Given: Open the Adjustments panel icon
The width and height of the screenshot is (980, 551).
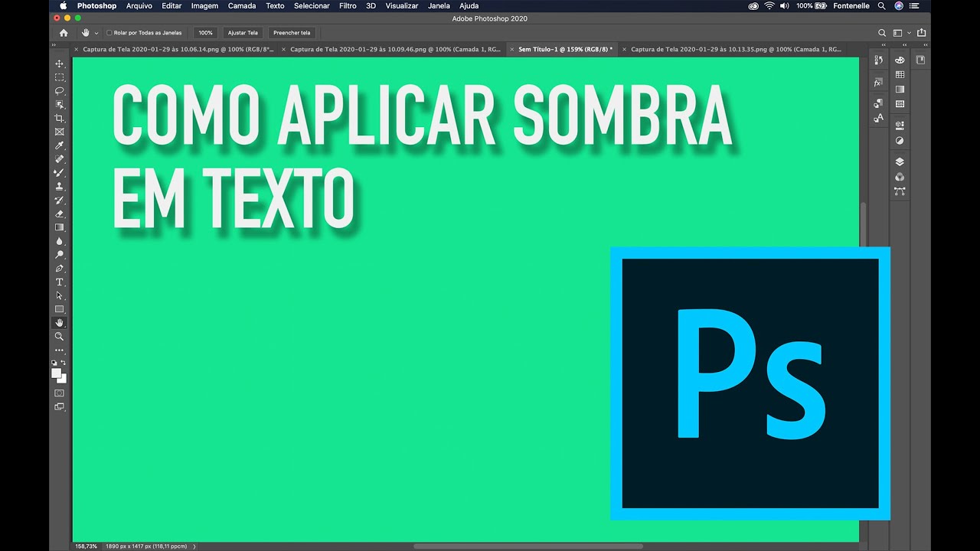Looking at the screenshot, I should pos(900,140).
